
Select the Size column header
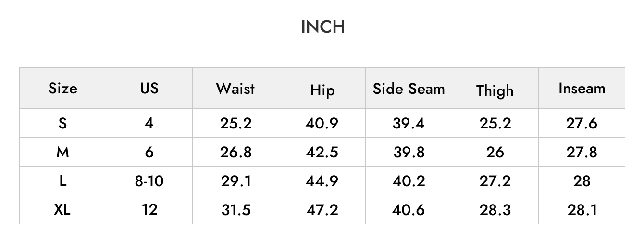62,88
